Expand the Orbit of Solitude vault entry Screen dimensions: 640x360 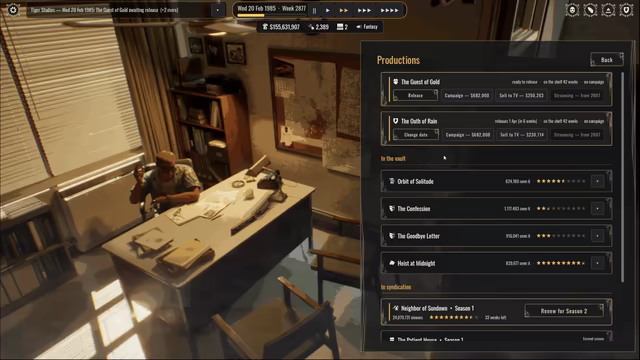pyautogui.click(x=598, y=181)
